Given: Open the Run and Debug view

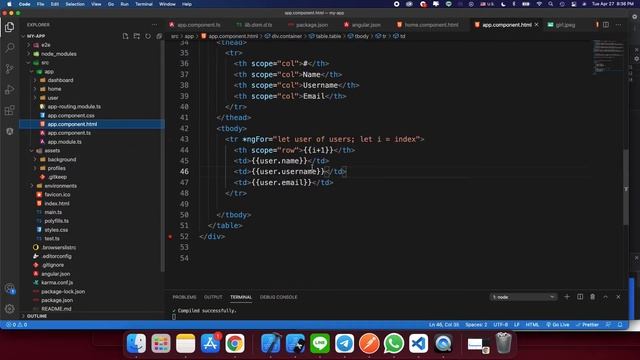Looking at the screenshot, I should pos(9,89).
